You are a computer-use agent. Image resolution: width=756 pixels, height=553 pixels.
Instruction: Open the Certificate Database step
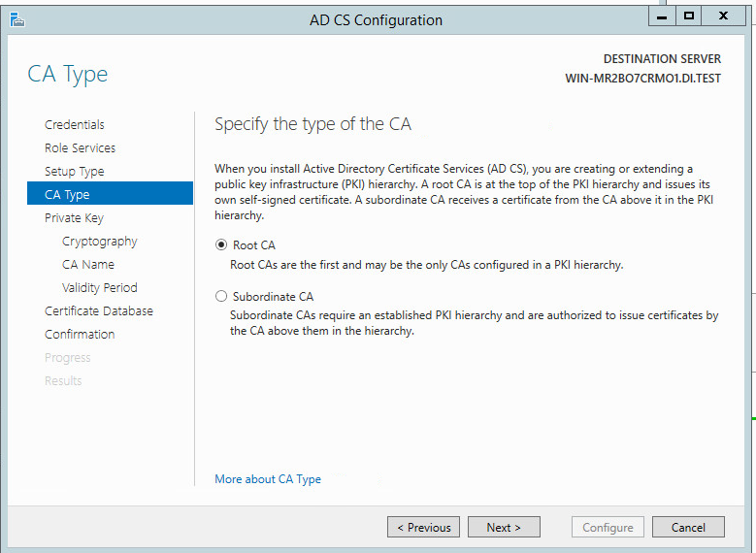tap(99, 311)
